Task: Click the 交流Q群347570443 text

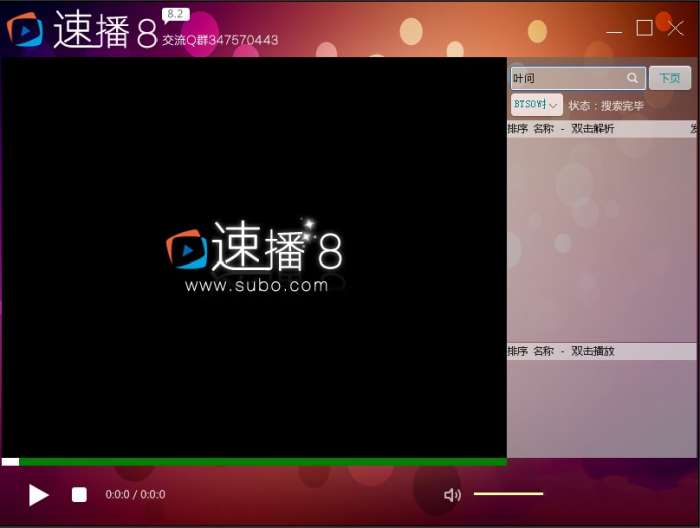Action: coord(220,40)
